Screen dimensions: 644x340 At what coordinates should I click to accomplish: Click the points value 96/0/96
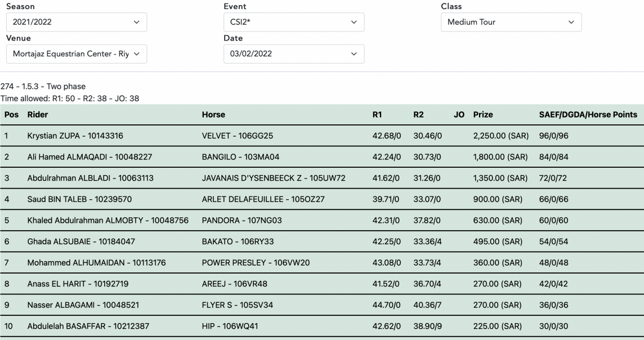553,136
